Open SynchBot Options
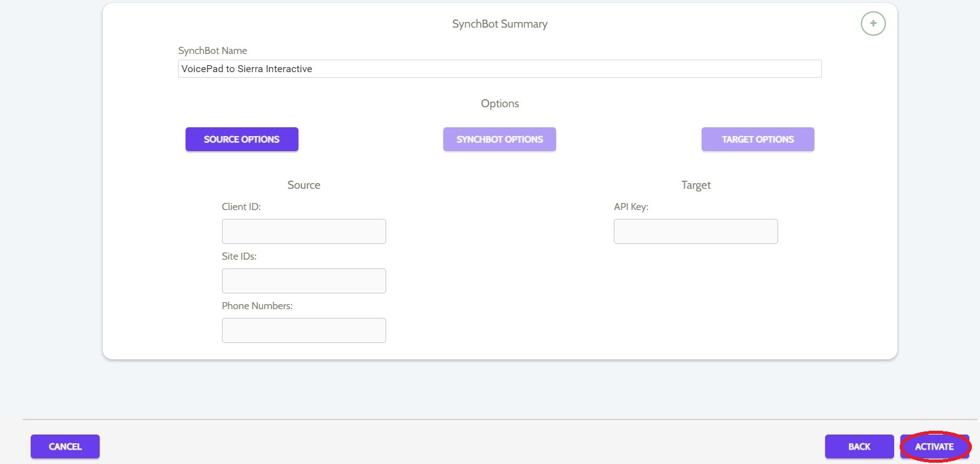Viewport: 980px width, 464px height. (500, 139)
